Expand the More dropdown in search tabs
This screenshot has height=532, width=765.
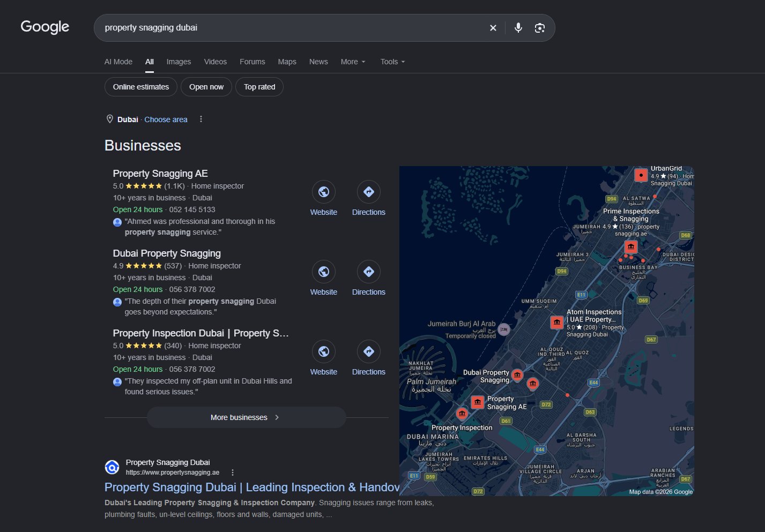point(353,62)
